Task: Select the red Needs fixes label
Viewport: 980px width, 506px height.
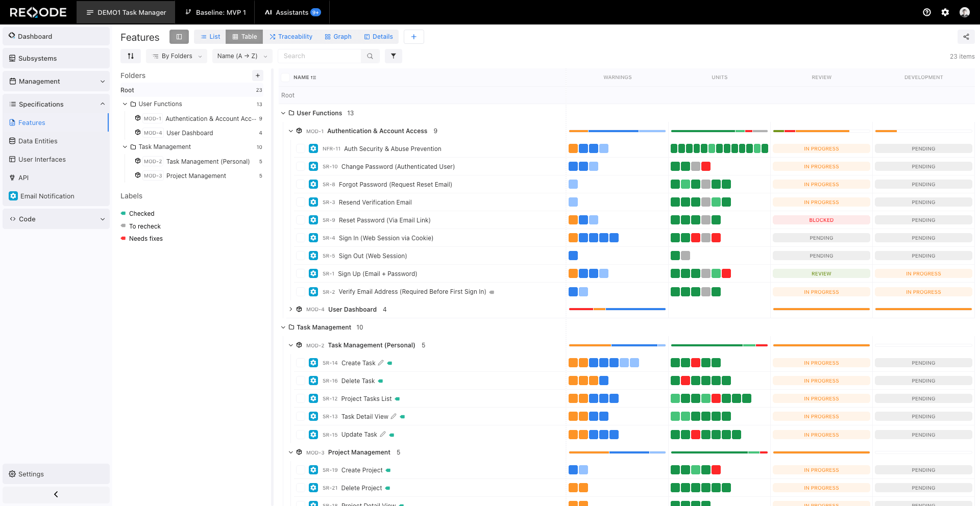Action: point(145,239)
